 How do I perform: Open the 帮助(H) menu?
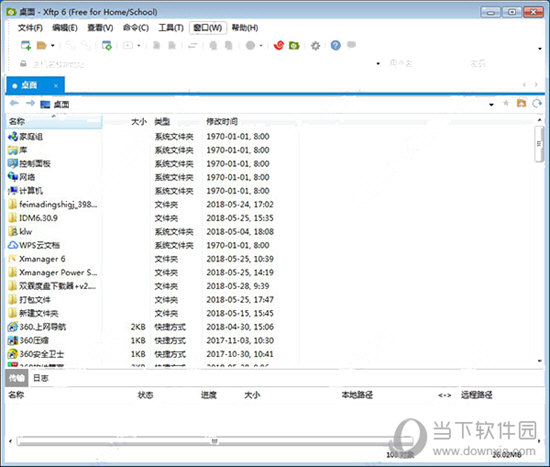245,28
